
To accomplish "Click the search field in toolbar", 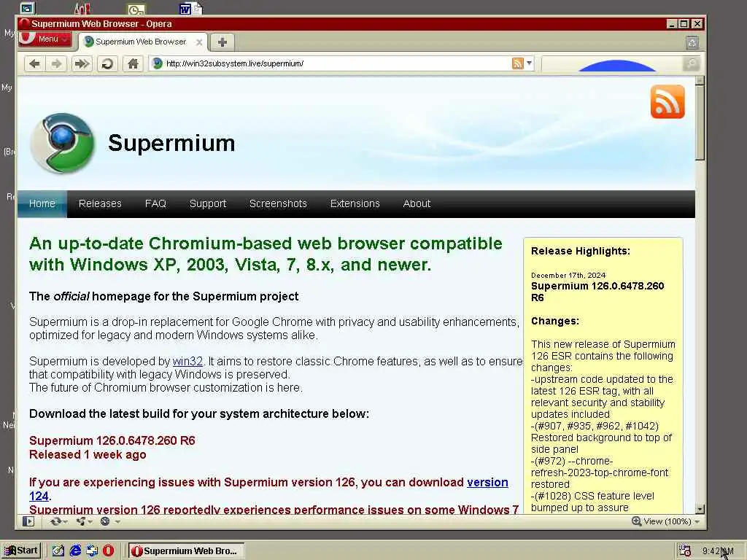I will (612, 63).
